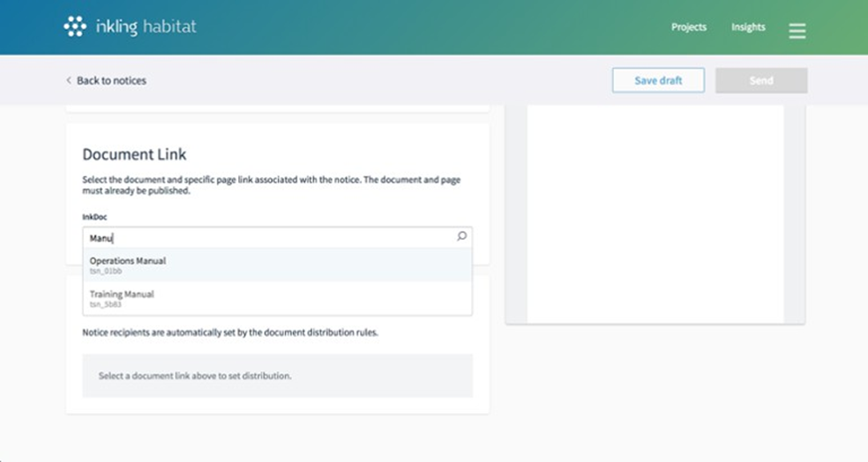
Task: Click the tsn_01bb document ID
Action: coord(105,272)
